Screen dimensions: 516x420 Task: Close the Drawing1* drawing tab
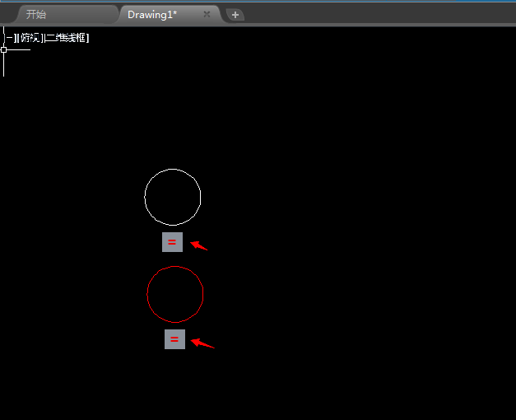point(207,14)
